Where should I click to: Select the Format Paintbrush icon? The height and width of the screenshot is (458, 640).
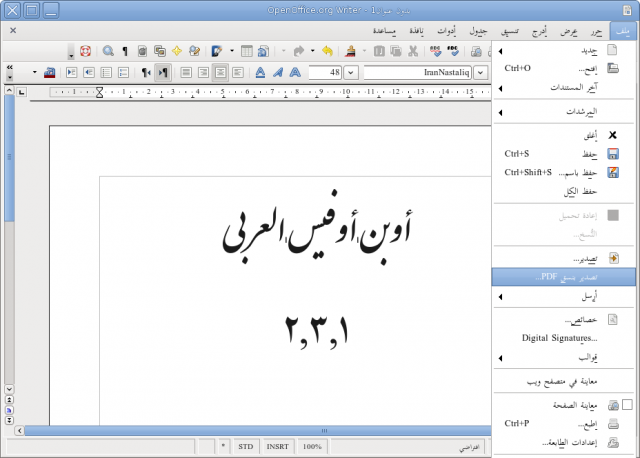(x=351, y=51)
